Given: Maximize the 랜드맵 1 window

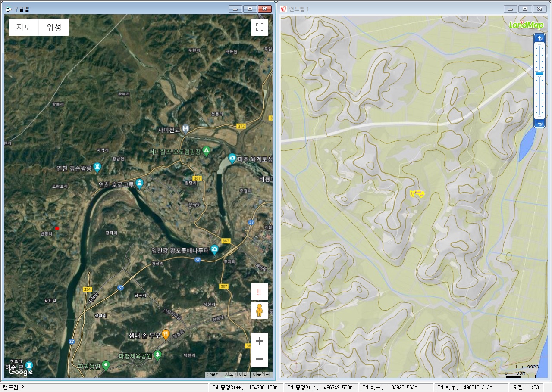Looking at the screenshot, I should click(525, 9).
